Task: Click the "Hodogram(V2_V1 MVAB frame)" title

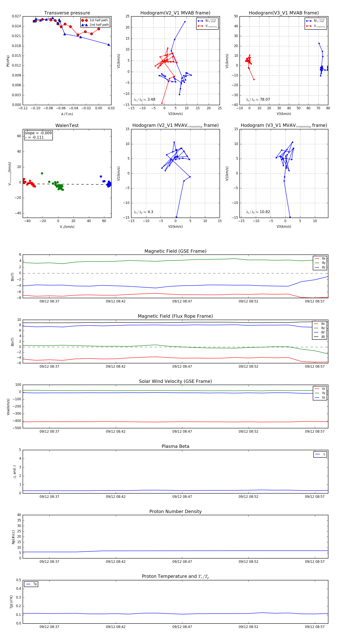Action: pyautogui.click(x=175, y=13)
